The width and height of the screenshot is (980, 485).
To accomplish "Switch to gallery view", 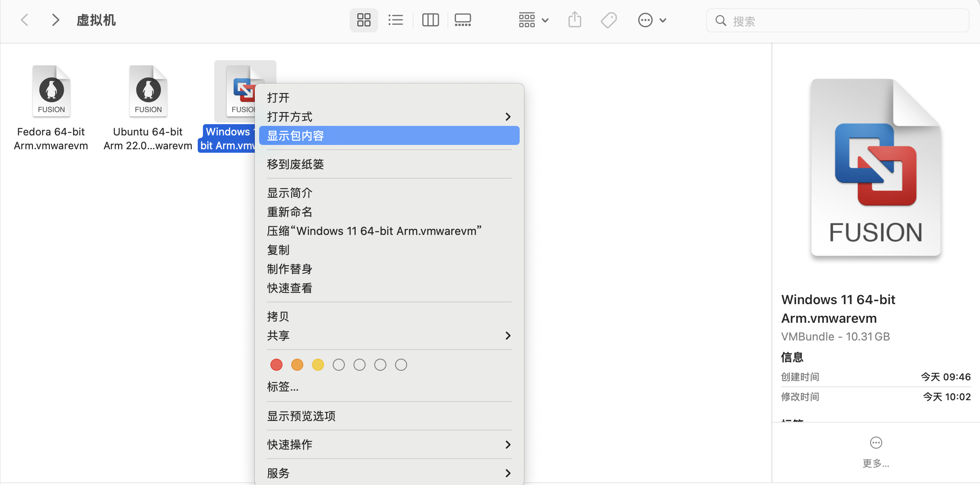I will [463, 20].
